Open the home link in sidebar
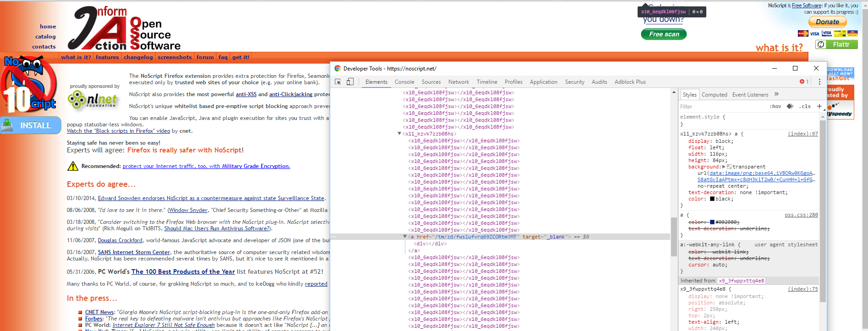This screenshot has height=331, width=868. click(48, 27)
